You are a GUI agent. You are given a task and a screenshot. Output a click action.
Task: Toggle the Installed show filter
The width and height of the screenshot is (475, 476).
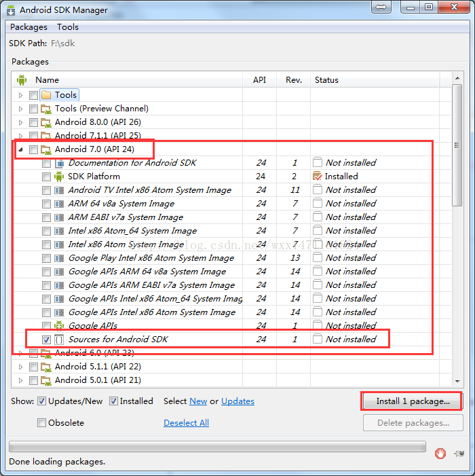pyautogui.click(x=113, y=401)
